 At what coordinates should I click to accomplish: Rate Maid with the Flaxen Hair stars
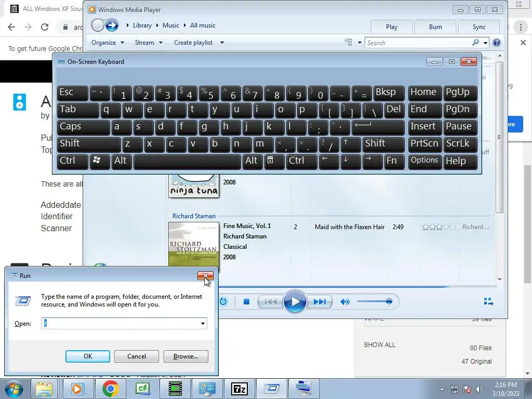coord(438,227)
